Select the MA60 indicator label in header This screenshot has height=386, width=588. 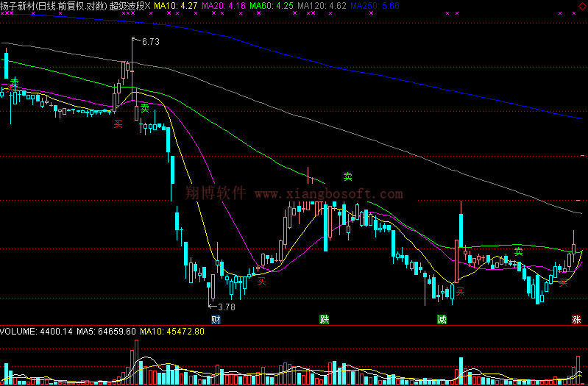click(271, 5)
